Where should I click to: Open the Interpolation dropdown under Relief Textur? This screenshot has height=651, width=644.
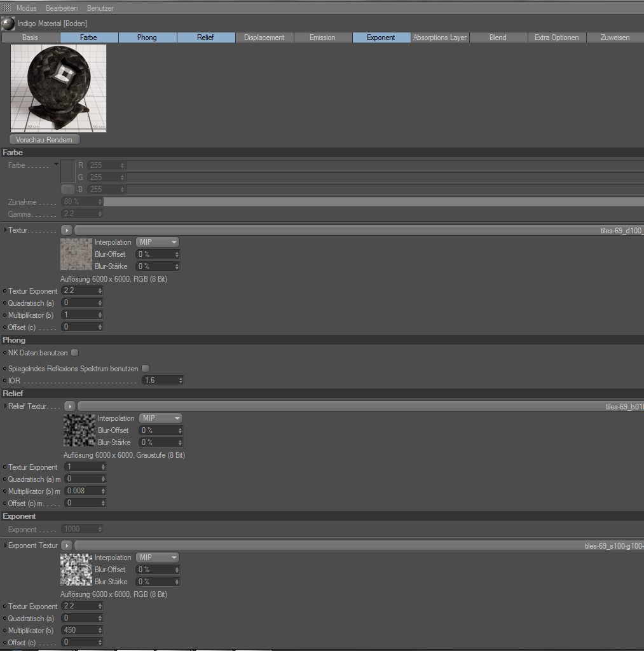pos(160,418)
